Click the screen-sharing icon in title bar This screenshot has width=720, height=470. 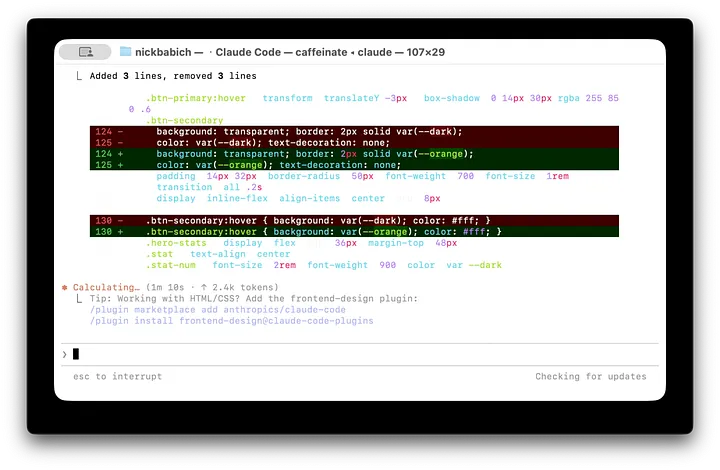85,52
